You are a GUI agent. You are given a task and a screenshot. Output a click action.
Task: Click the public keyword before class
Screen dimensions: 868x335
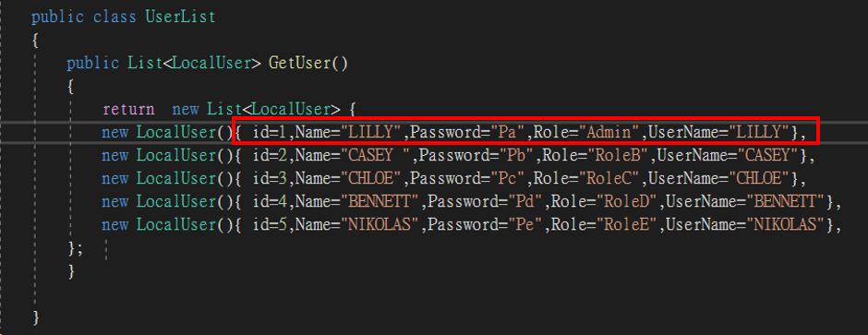point(57,18)
